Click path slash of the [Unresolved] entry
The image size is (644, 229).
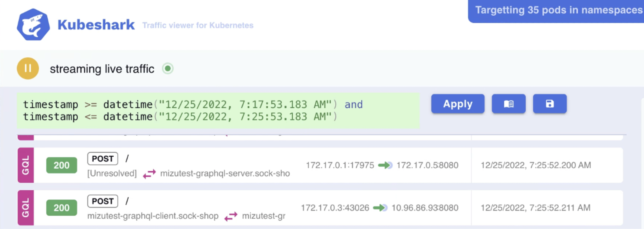pyautogui.click(x=127, y=159)
